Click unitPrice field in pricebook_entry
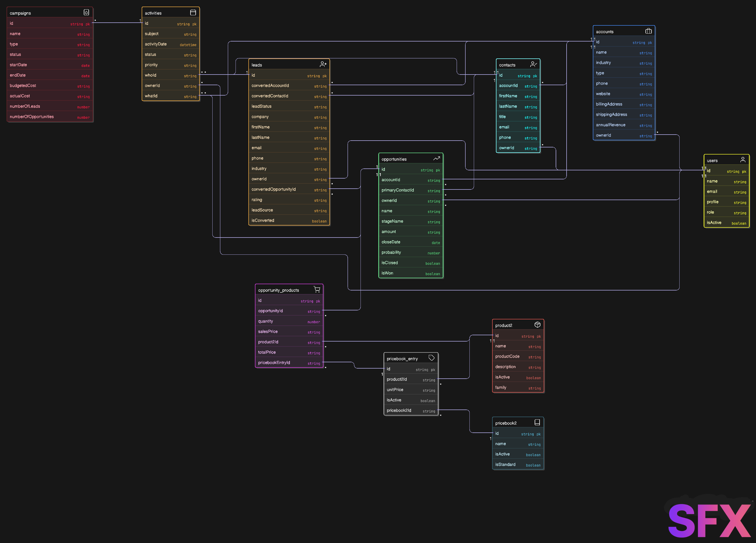The width and height of the screenshot is (756, 543). tap(411, 390)
